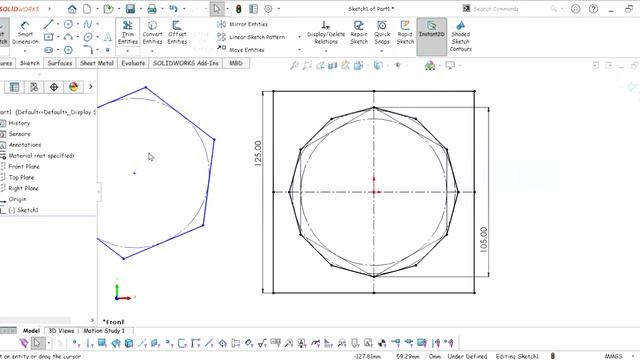Select the Smart Dimension tool
The height and width of the screenshot is (360, 640).
[x=25, y=33]
